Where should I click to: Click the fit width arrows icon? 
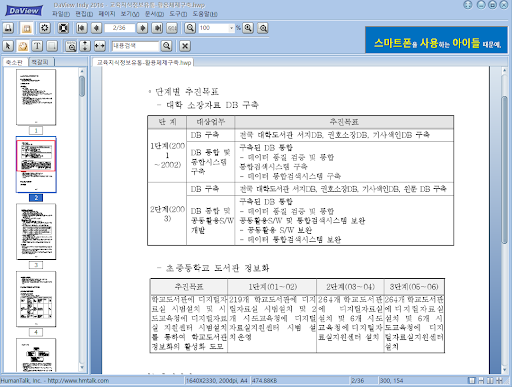(99, 46)
